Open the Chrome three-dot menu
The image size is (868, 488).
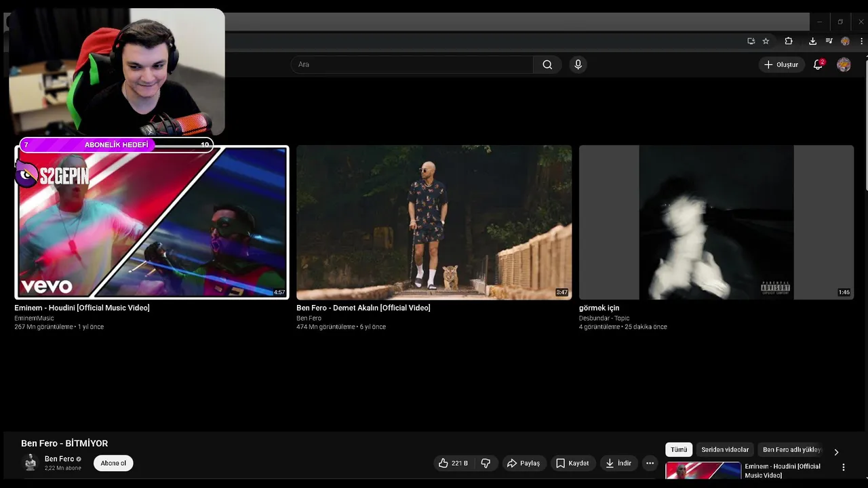point(861,41)
